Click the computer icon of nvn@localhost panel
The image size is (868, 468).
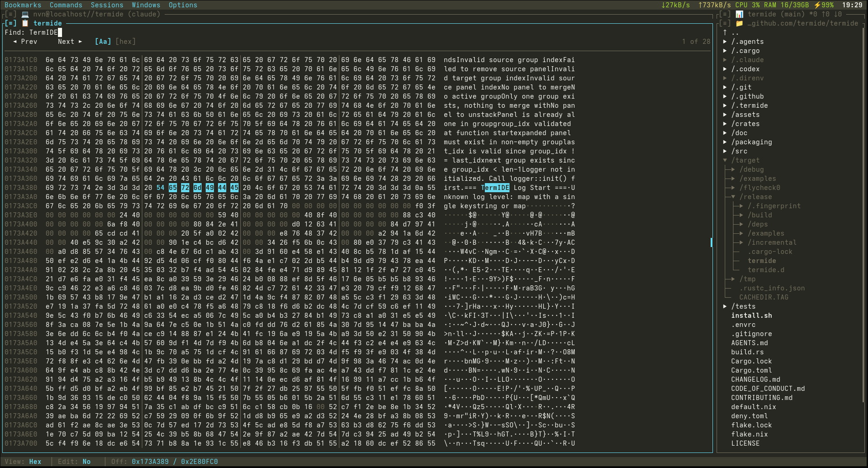(25, 14)
